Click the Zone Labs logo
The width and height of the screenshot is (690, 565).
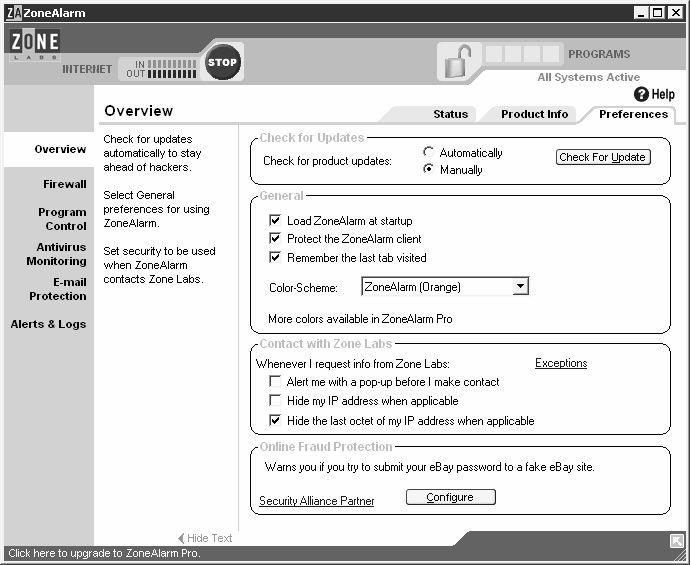[x=35, y=44]
